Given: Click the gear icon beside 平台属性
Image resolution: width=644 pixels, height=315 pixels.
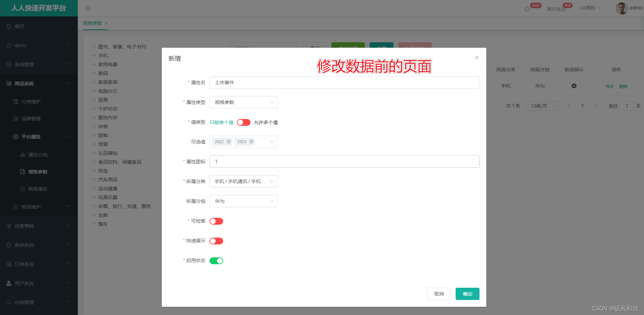Looking at the screenshot, I should [16, 137].
